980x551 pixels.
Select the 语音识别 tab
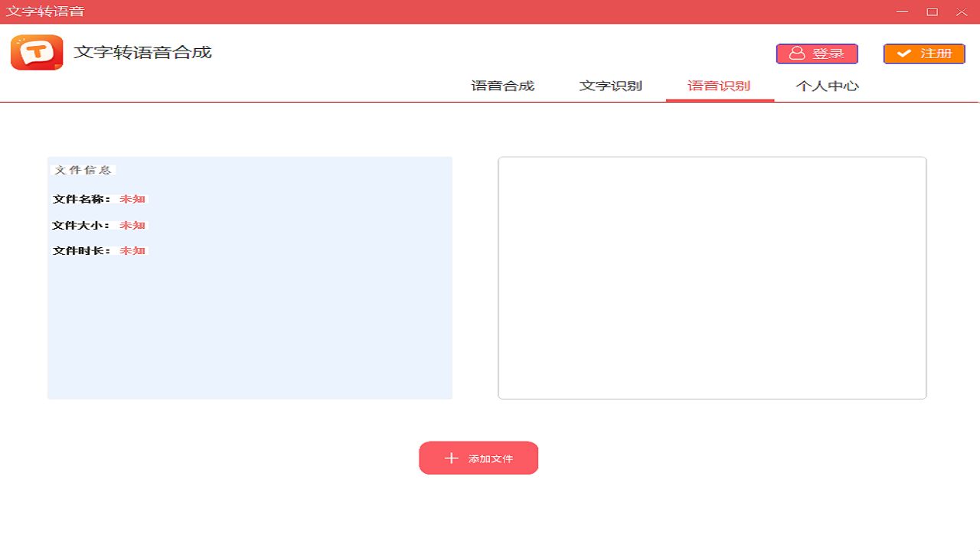720,86
